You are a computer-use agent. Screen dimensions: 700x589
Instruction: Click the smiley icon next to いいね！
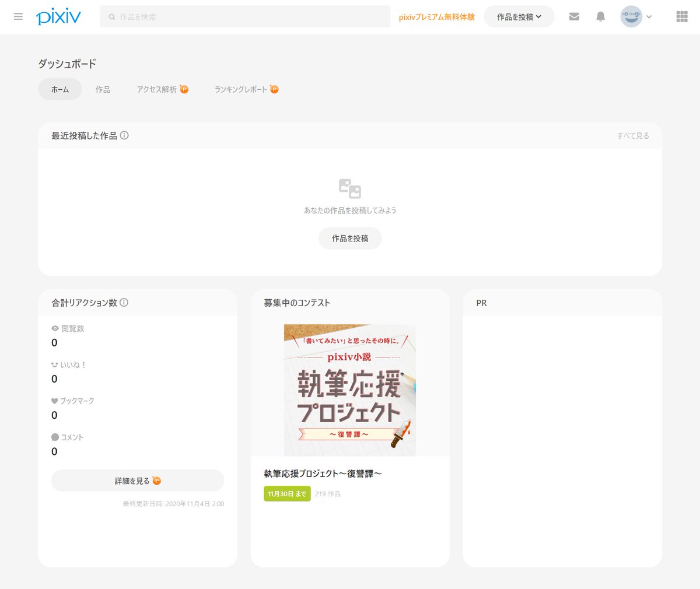55,364
